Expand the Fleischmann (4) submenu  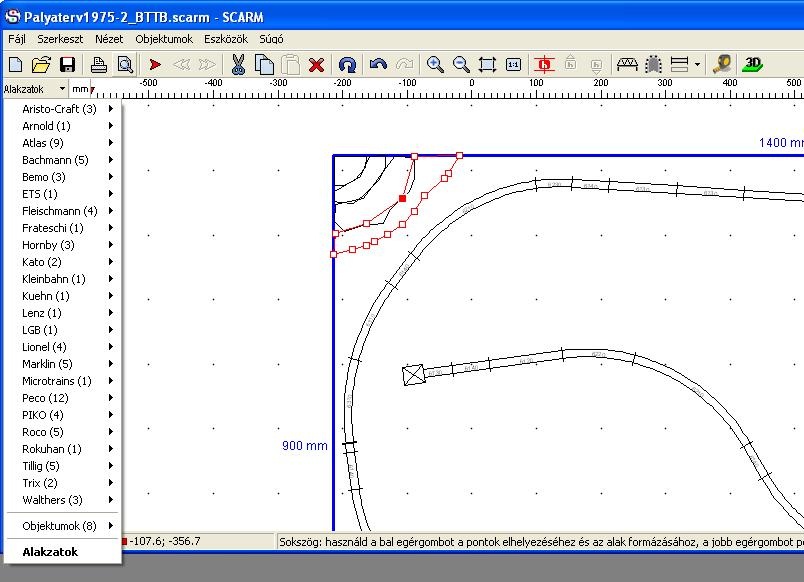(60, 211)
